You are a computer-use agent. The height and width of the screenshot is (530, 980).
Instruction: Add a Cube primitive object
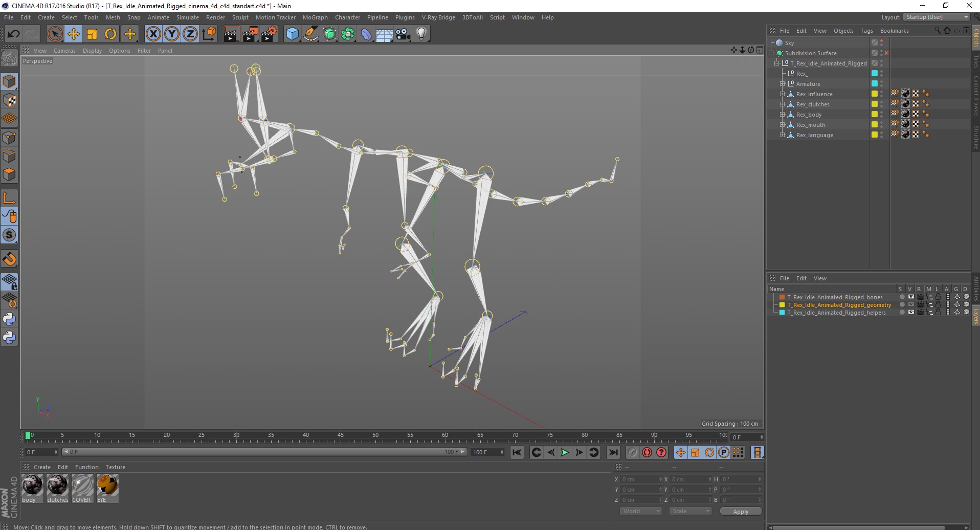[292, 34]
